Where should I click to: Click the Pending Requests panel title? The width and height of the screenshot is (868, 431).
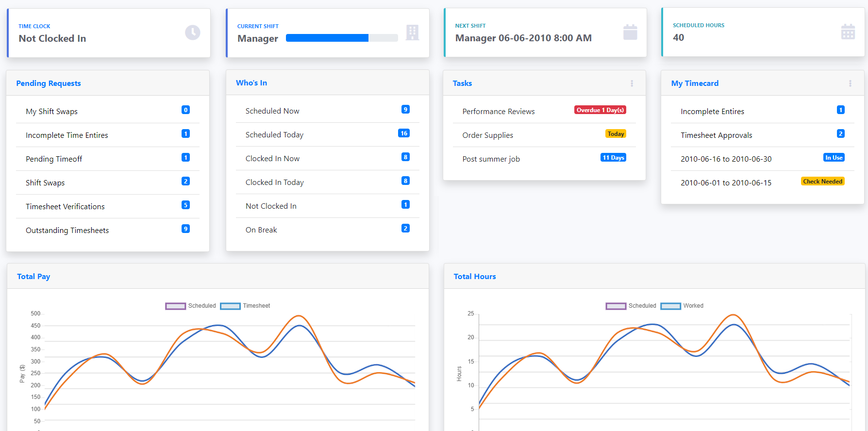pos(49,83)
